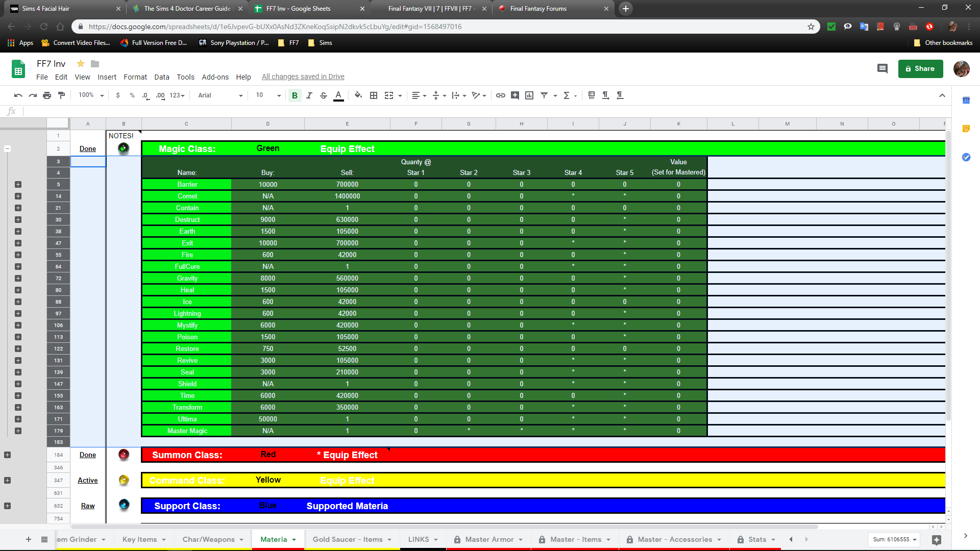Image resolution: width=980 pixels, height=551 pixels.
Task: Open the fill color picker
Action: [358, 95]
